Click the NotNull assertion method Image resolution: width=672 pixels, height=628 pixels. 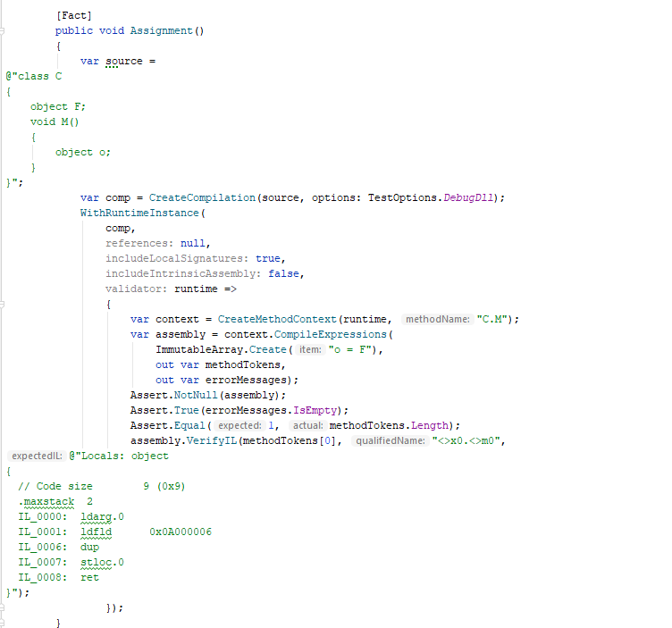[x=196, y=396]
